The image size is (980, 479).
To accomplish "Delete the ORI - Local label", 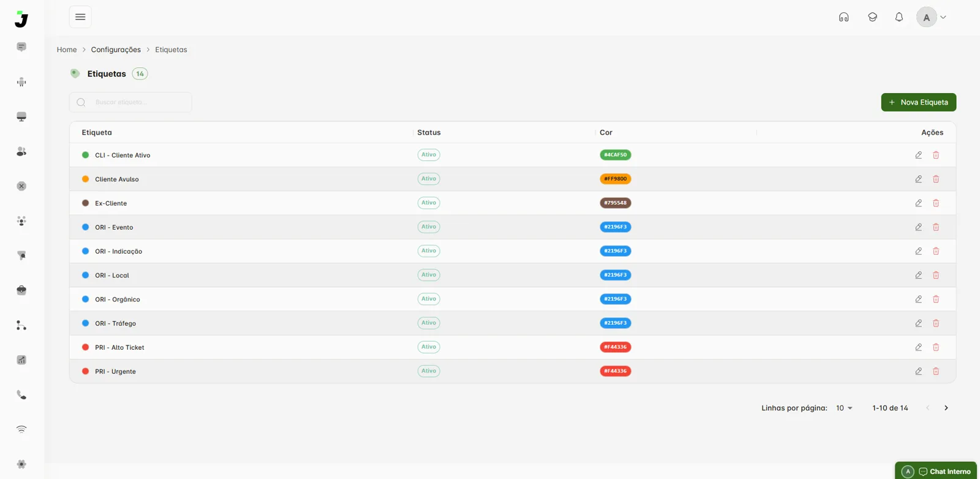I will click(x=936, y=275).
